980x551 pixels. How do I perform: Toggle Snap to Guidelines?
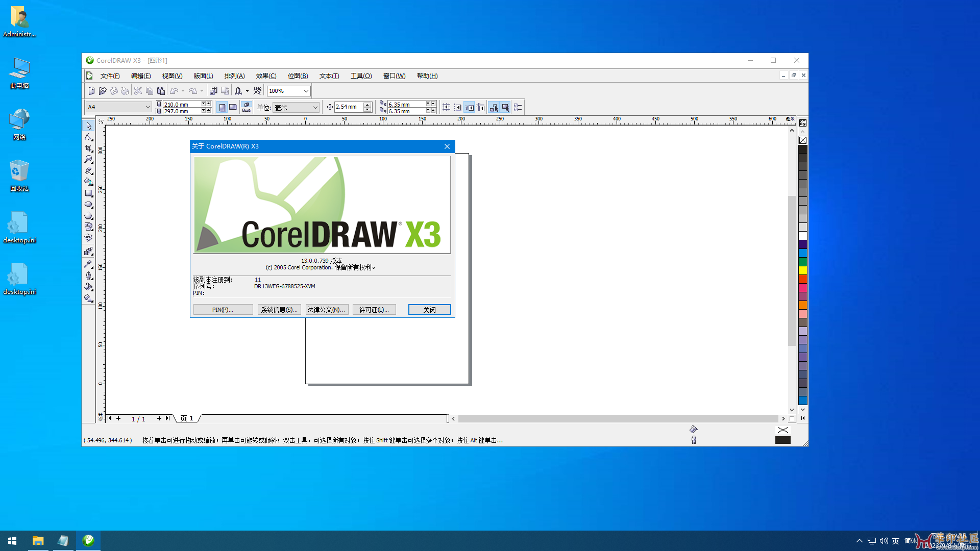(458, 107)
